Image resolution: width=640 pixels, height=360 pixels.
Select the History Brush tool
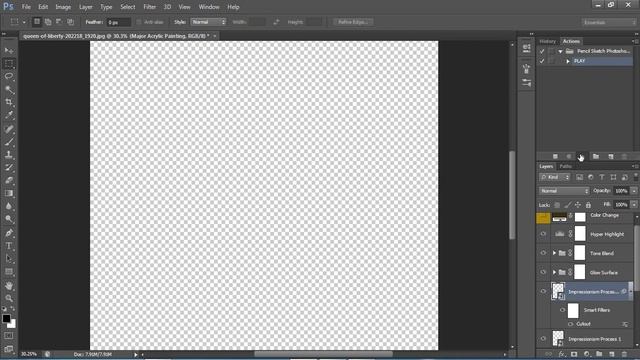point(9,168)
